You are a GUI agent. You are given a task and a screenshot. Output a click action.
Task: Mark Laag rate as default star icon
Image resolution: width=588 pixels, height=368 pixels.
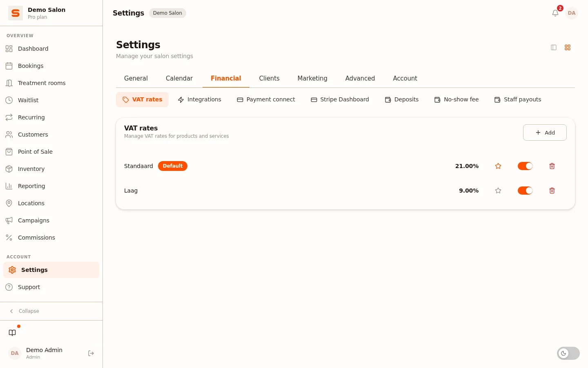[498, 191]
